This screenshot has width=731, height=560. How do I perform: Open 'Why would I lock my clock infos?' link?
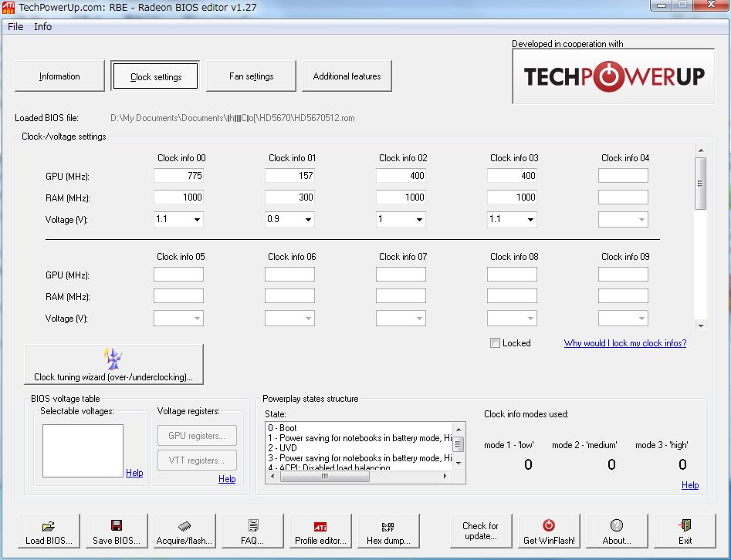click(624, 343)
